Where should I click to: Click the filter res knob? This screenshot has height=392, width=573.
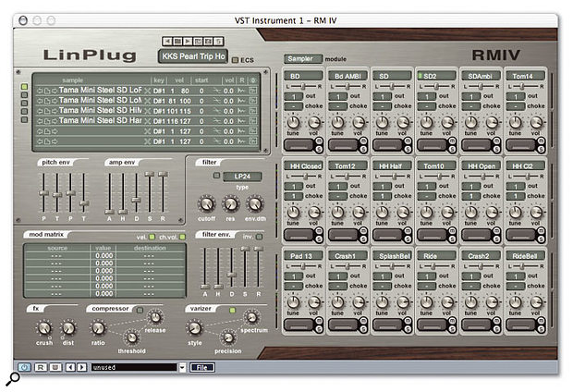[231, 203]
